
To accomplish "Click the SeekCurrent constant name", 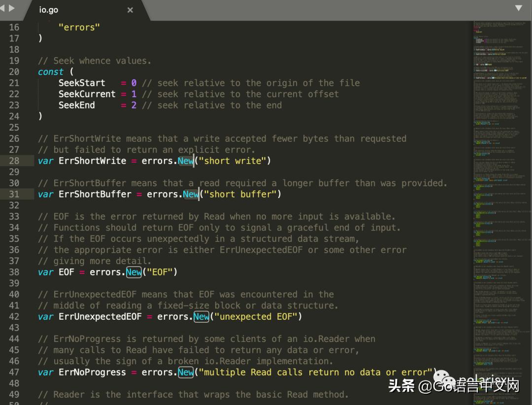I will point(87,94).
